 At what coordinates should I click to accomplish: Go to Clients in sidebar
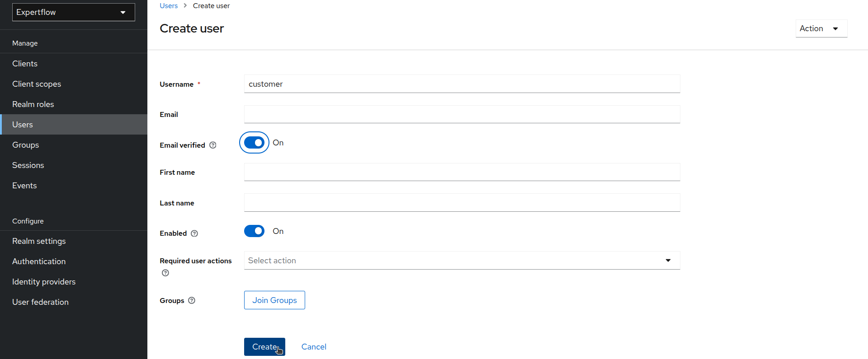[25, 64]
